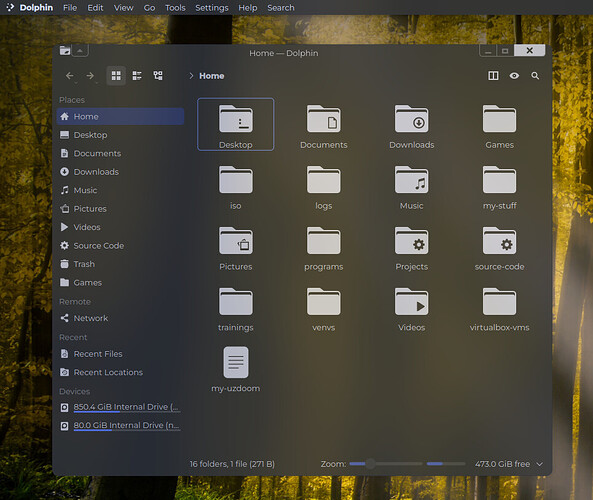593x500 pixels.
Task: Toggle hidden files with eye icon
Action: 514,76
